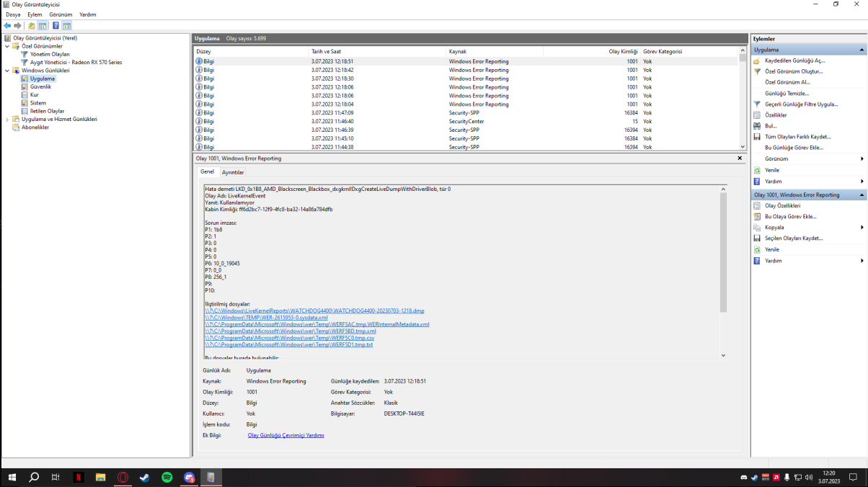The width and height of the screenshot is (868, 487).
Task: Switch to the Genel tab
Action: [x=207, y=171]
